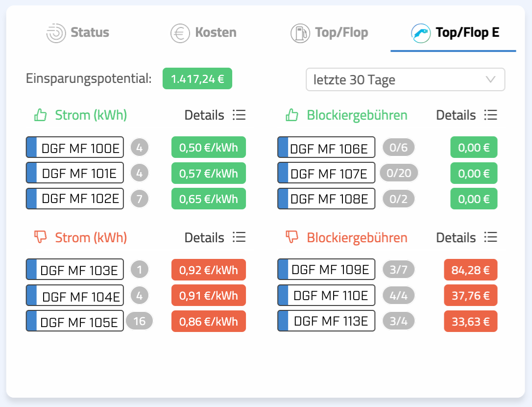Click the euro icon beside Kosten
This screenshot has height=407, width=532.
pyautogui.click(x=180, y=33)
